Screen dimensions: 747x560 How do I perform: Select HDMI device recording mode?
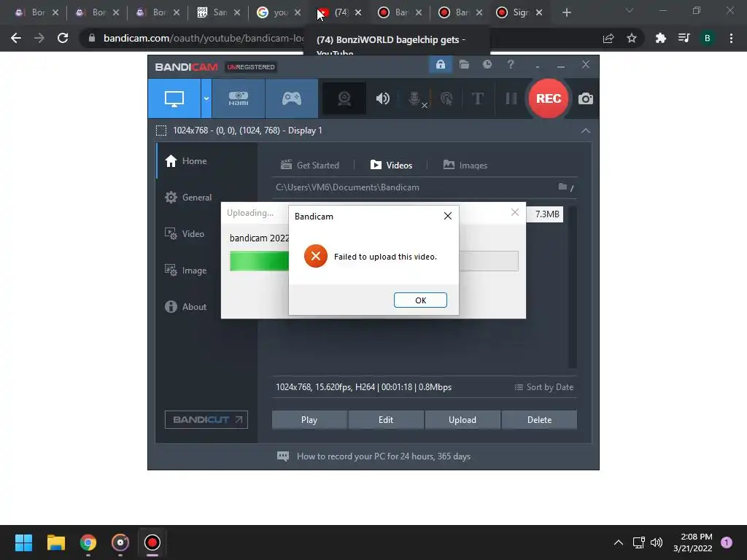(x=239, y=98)
